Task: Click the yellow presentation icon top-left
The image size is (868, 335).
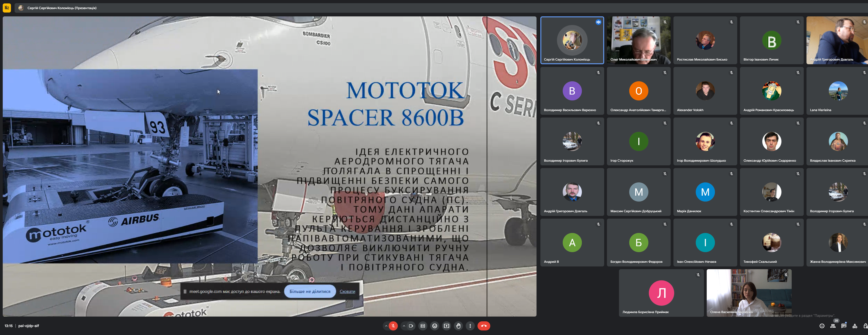Action: [7, 8]
